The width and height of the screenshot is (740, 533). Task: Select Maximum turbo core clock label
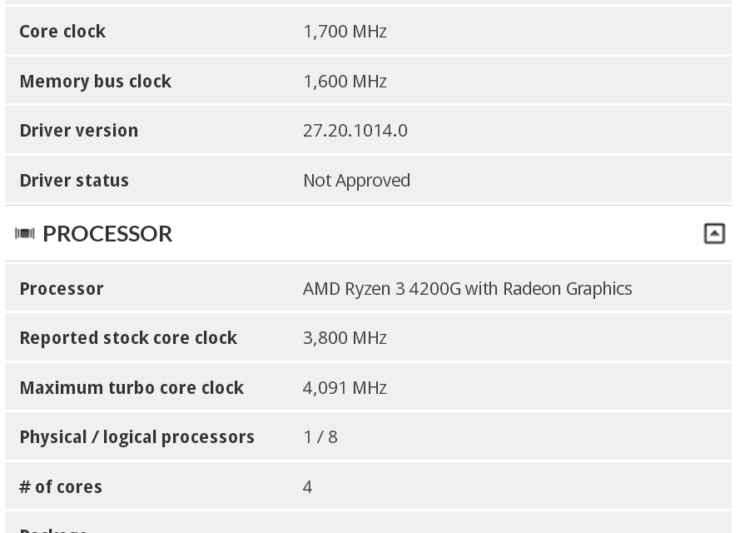pos(131,388)
